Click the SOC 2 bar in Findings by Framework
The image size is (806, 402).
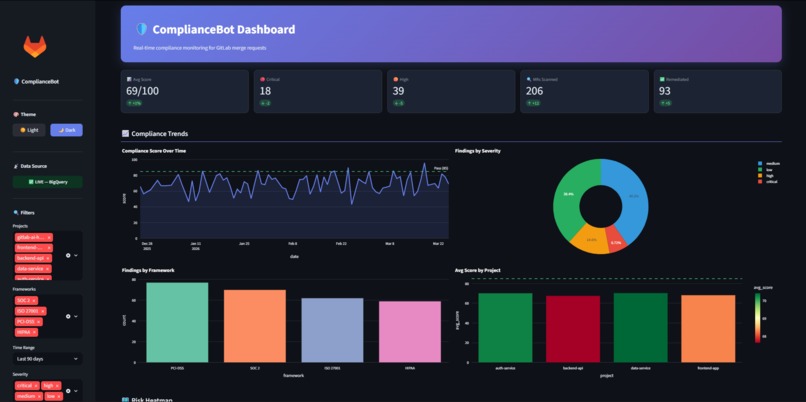click(x=254, y=326)
